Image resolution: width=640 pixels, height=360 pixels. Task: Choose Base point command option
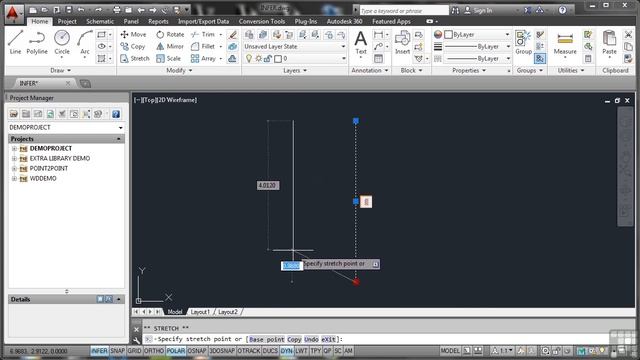coord(267,340)
